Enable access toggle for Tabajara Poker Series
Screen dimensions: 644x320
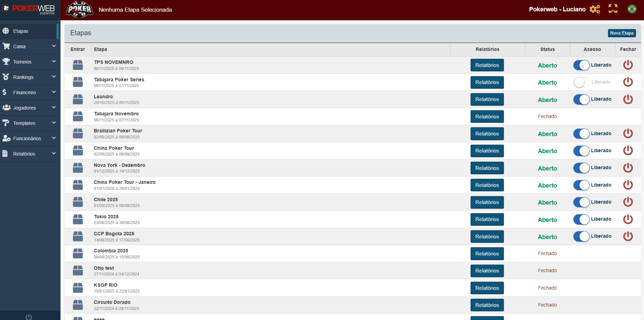581,82
